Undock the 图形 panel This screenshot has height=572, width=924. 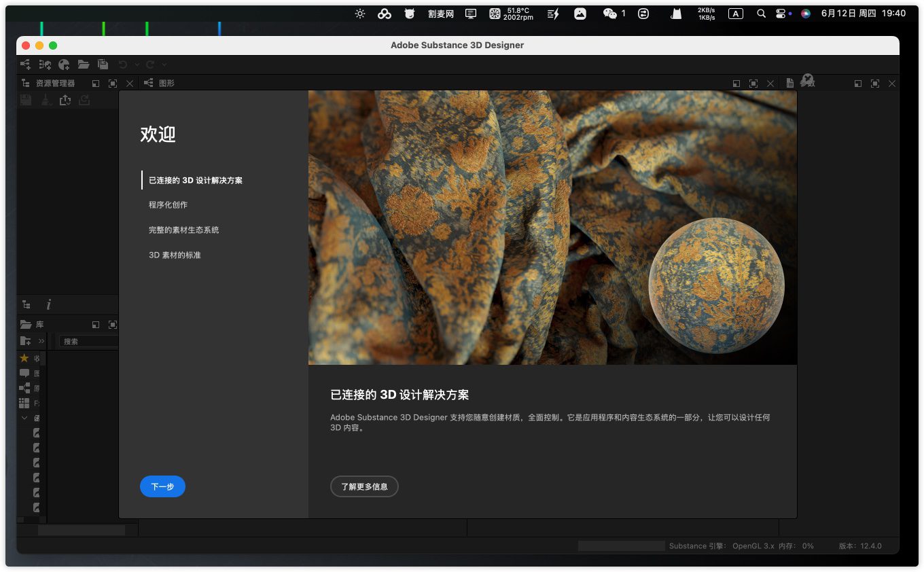coord(736,84)
